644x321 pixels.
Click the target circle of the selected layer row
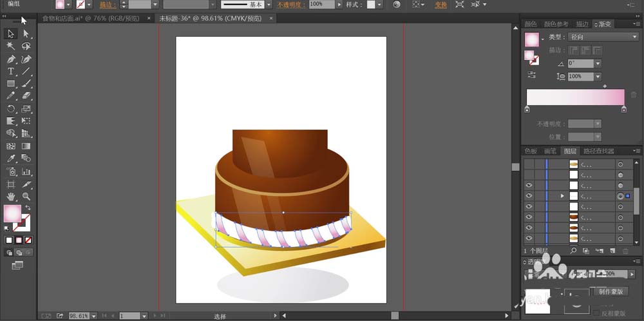pos(620,195)
